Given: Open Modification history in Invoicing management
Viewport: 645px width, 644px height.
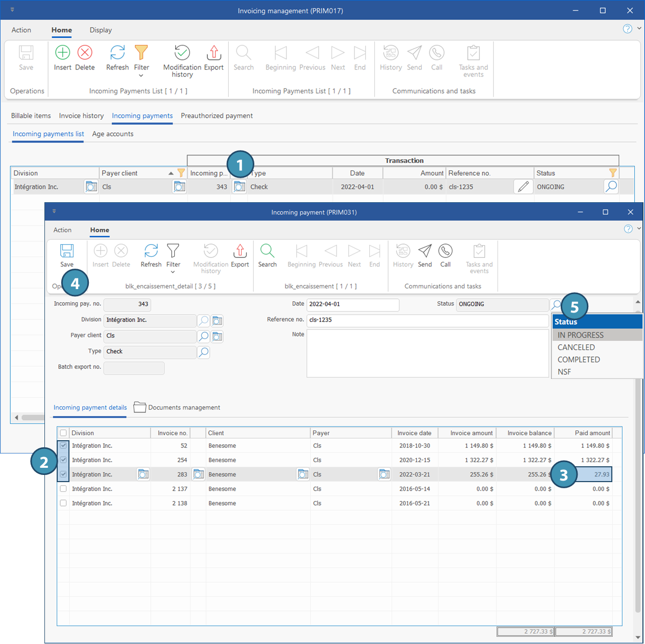Looking at the screenshot, I should [x=182, y=53].
